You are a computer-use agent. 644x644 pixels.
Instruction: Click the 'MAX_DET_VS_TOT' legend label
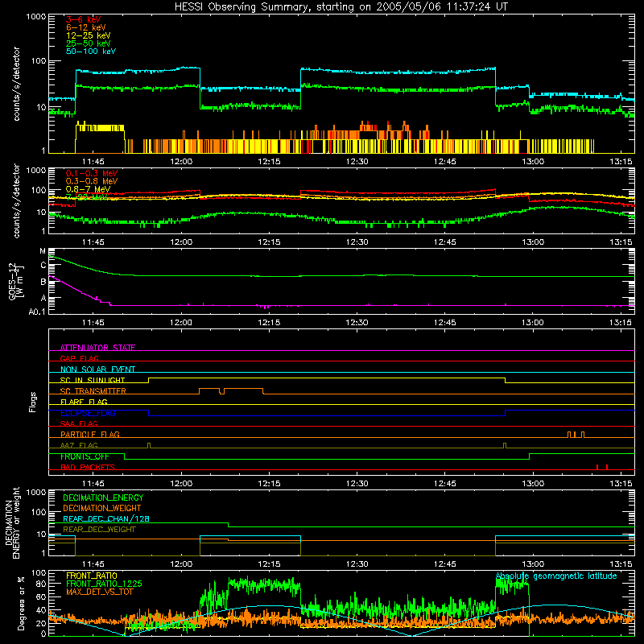pos(99,592)
